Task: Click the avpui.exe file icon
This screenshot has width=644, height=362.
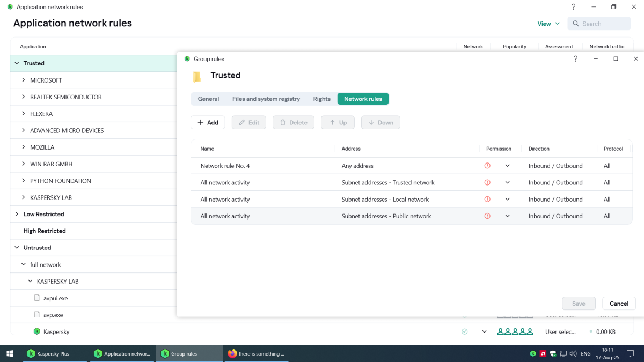Action: click(37, 298)
